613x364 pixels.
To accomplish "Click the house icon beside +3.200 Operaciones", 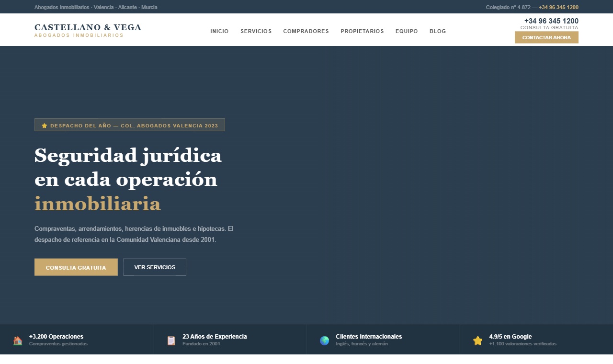I will 18,341.
